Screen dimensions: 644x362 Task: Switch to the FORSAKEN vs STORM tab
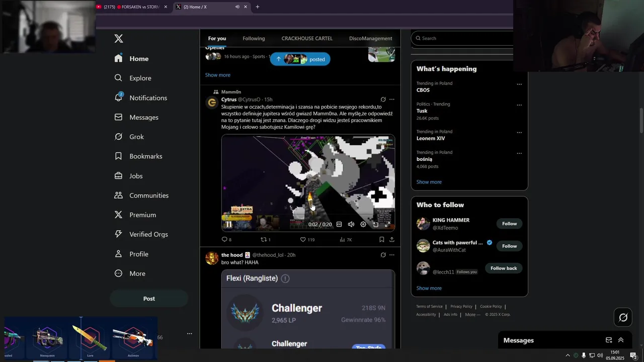(131, 7)
